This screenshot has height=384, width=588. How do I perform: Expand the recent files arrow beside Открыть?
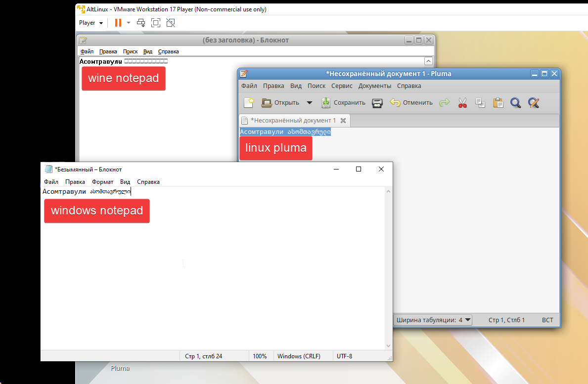310,103
